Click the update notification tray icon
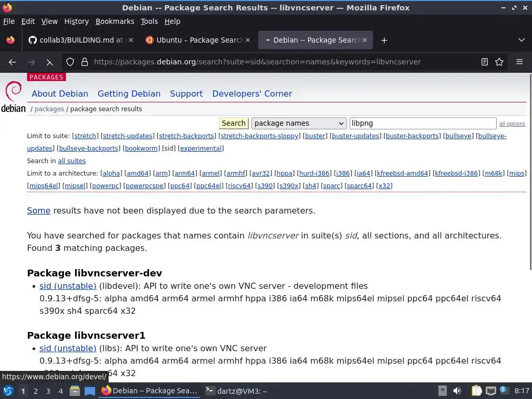The width and height of the screenshot is (532, 399). [x=503, y=390]
